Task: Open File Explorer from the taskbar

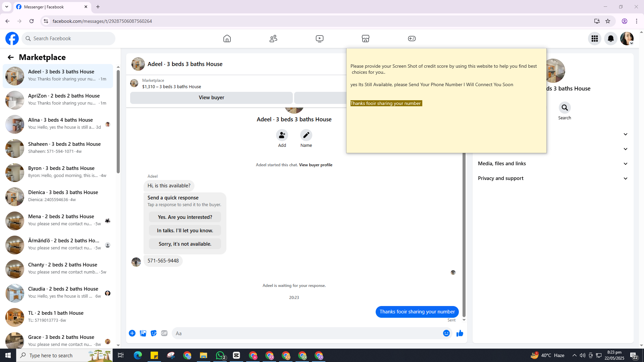Action: (x=204, y=355)
